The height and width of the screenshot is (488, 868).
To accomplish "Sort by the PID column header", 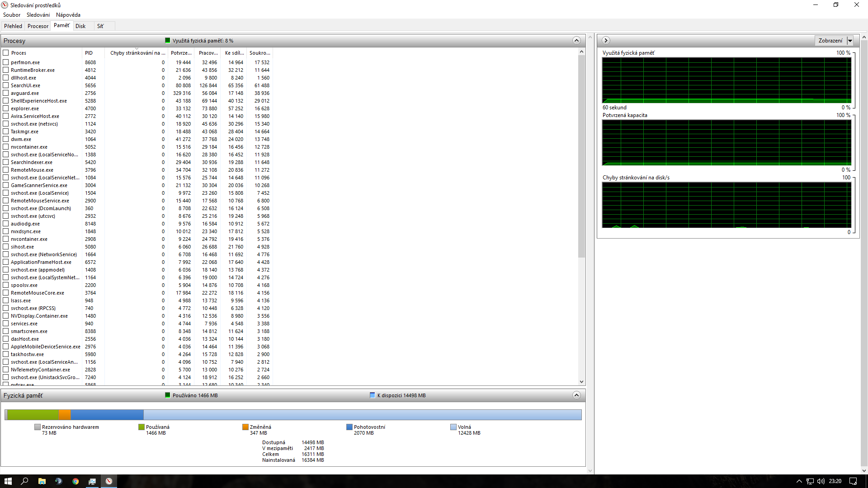I will pyautogui.click(x=89, y=53).
